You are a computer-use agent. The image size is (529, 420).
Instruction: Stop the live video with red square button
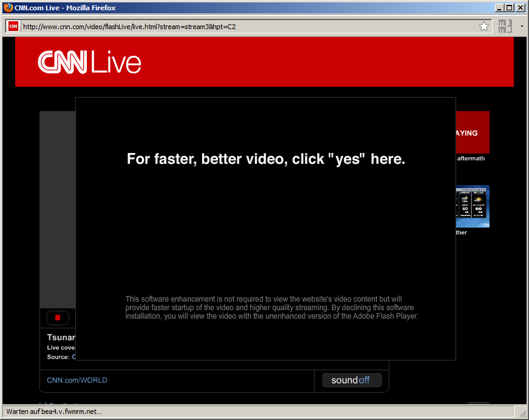58,317
